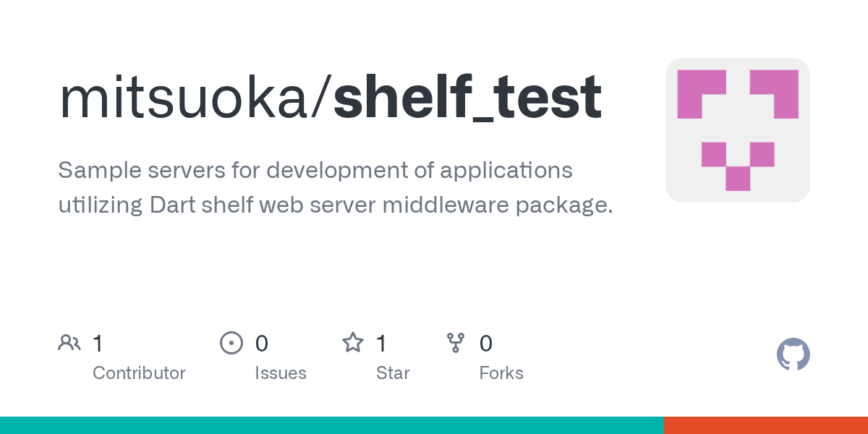Click the teal language bar segment
Screen dimensions: 868x434
(331, 425)
